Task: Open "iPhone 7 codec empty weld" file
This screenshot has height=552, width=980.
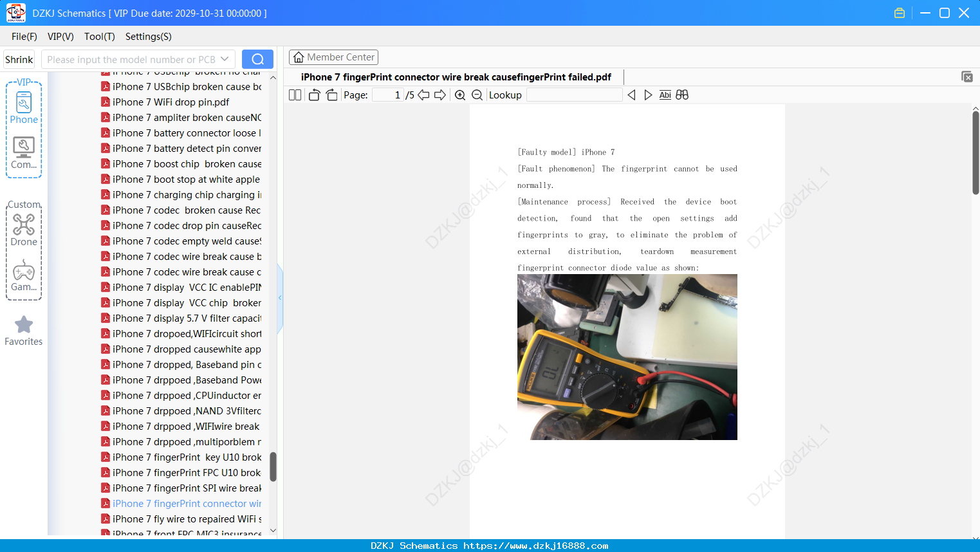Action: point(181,241)
